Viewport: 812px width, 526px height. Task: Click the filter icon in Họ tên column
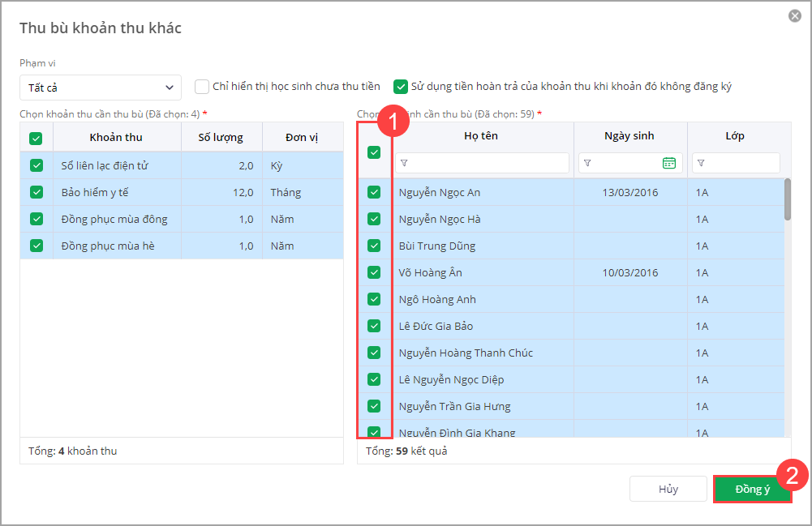[x=404, y=163]
